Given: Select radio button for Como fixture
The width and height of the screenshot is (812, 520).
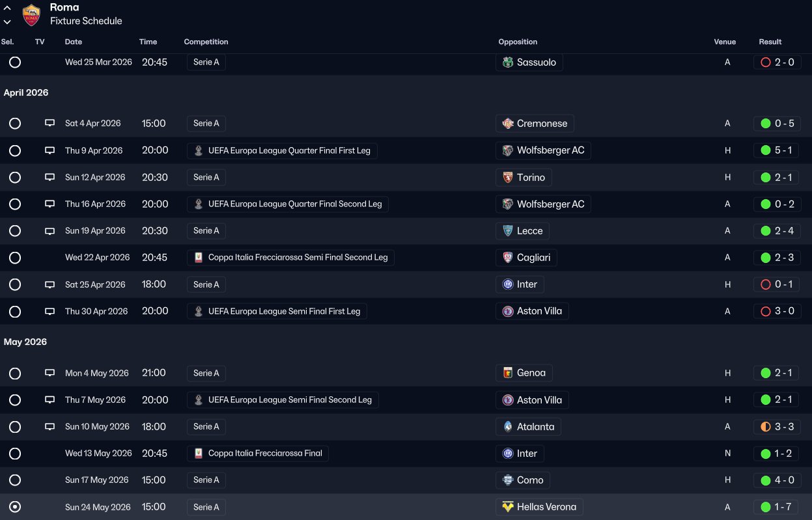Looking at the screenshot, I should (x=15, y=480).
